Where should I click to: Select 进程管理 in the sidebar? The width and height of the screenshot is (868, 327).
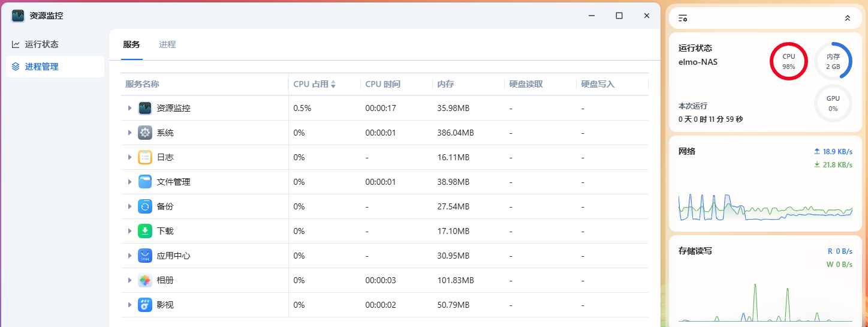41,67
